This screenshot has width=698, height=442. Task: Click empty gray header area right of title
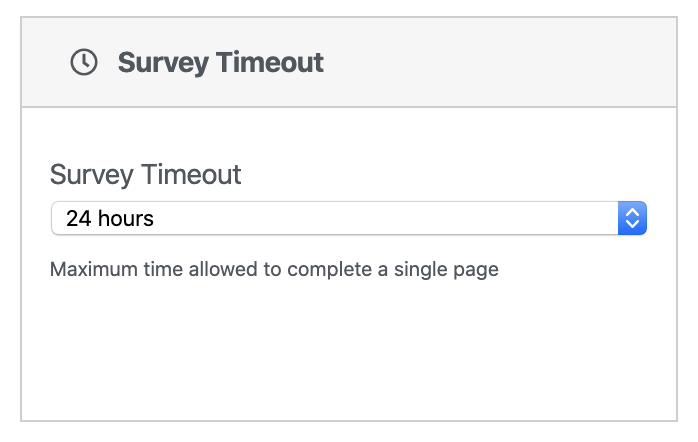pyautogui.click(x=500, y=62)
